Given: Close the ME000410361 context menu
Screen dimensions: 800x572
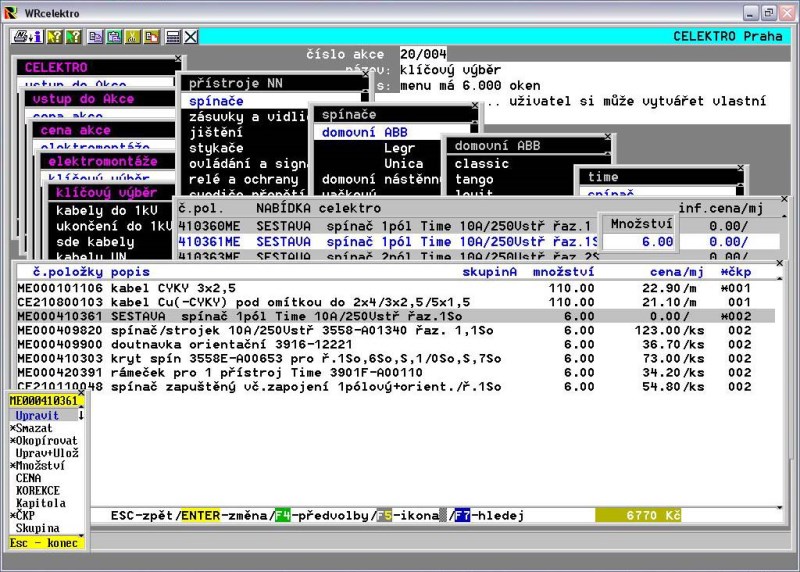Looking at the screenshot, I should 81,392.
